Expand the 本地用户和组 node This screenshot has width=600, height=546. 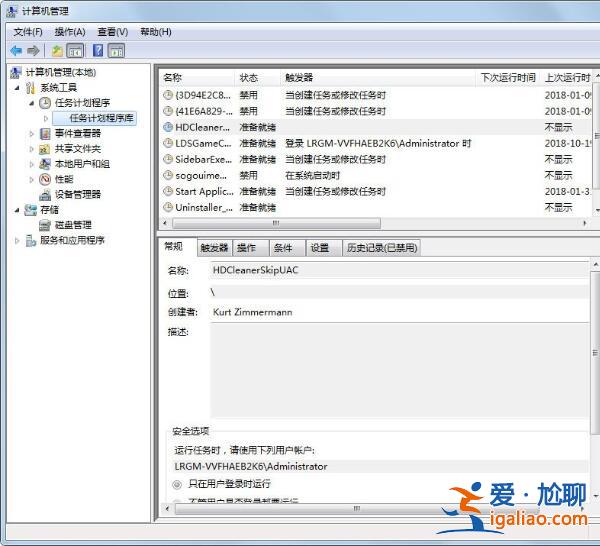(x=32, y=165)
